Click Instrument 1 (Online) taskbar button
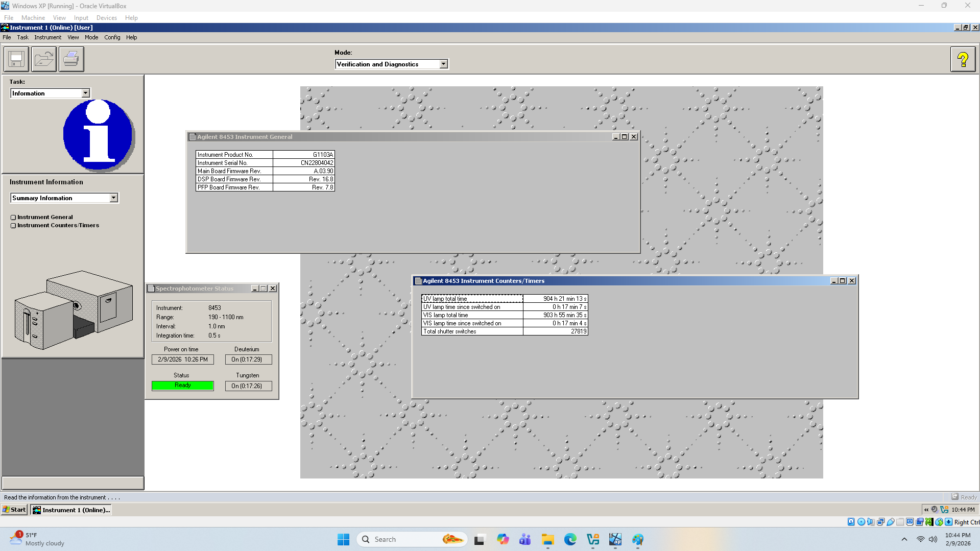Screen dimensions: 980x551 [x=71, y=510]
